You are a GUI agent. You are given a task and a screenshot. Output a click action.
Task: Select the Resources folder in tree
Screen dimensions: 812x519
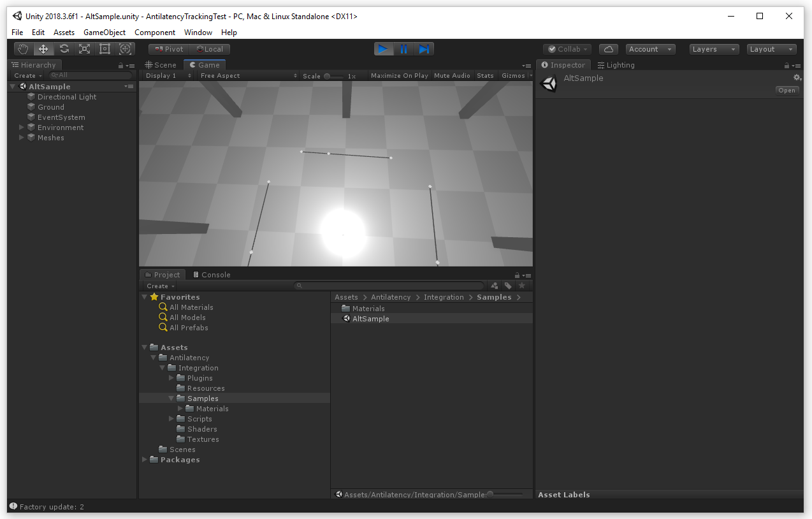(206, 388)
